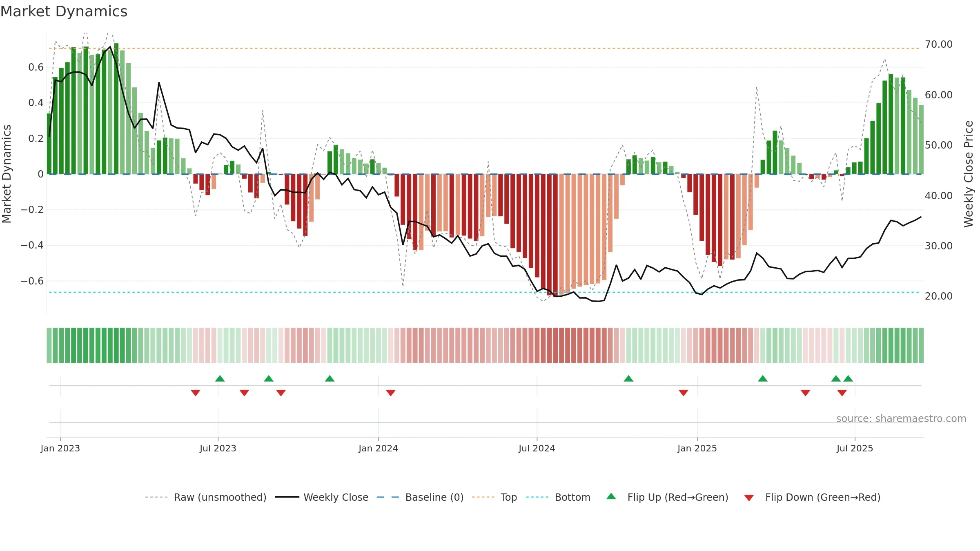The height and width of the screenshot is (551, 980).
Task: Toggle the Flip Up (Red→Green) legend label
Action: pos(678,497)
